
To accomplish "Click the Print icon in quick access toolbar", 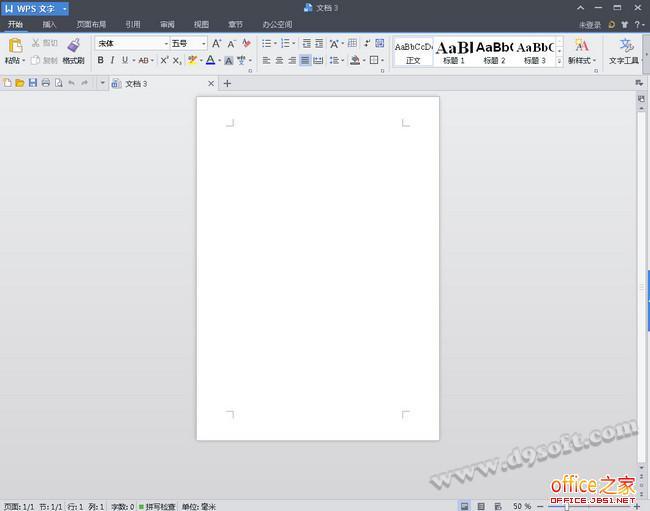I will point(46,83).
